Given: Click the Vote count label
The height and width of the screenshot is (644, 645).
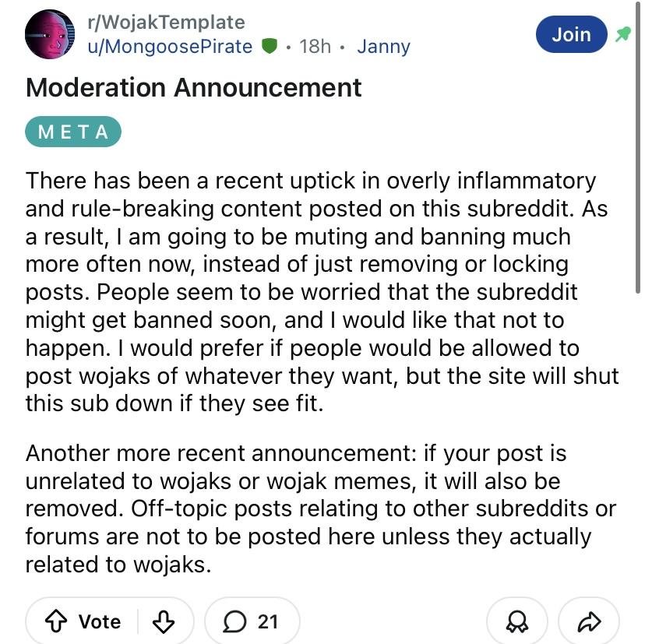Looking at the screenshot, I should coord(100,621).
